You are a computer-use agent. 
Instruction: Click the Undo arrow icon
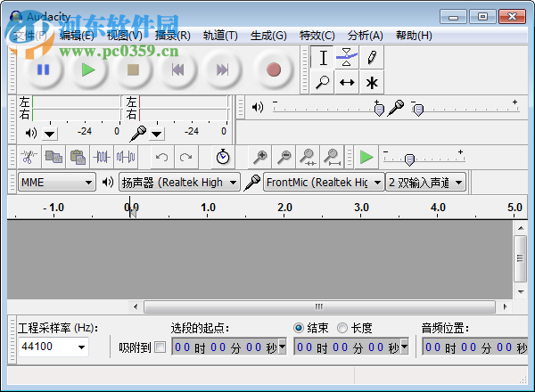(161, 157)
